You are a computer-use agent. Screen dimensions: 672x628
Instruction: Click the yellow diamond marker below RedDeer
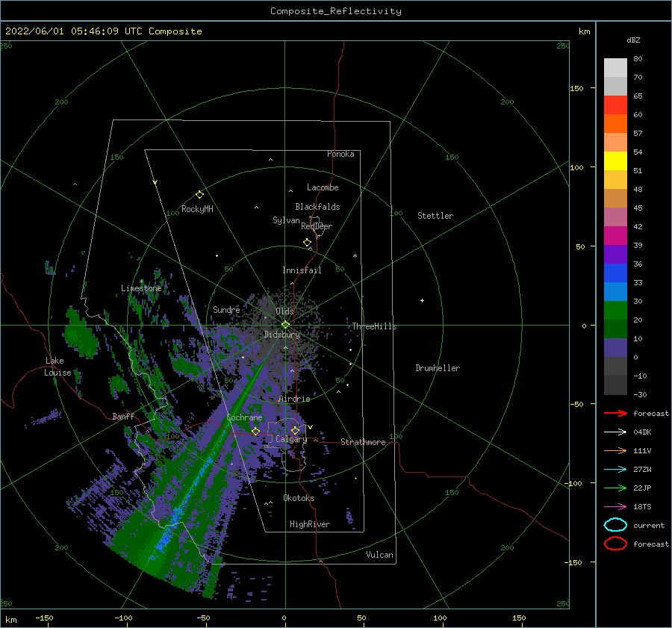pyautogui.click(x=307, y=242)
